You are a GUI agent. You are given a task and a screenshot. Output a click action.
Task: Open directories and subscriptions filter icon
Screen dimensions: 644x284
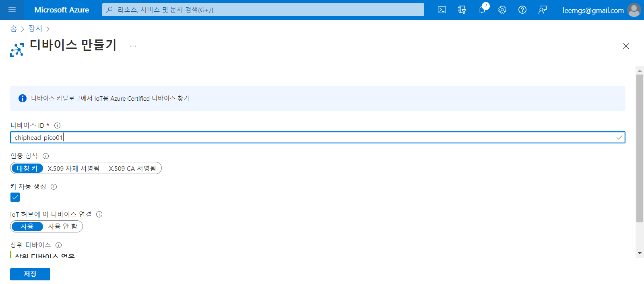coord(462,10)
